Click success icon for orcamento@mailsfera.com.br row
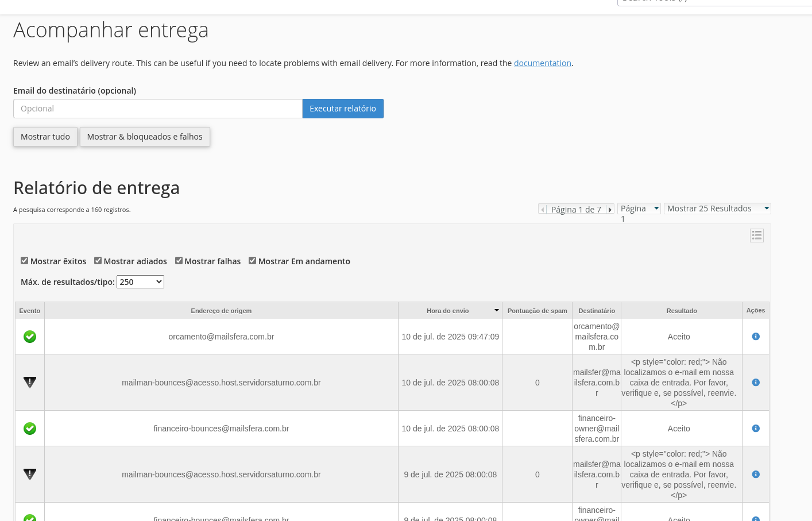The width and height of the screenshot is (812, 521). (x=30, y=337)
